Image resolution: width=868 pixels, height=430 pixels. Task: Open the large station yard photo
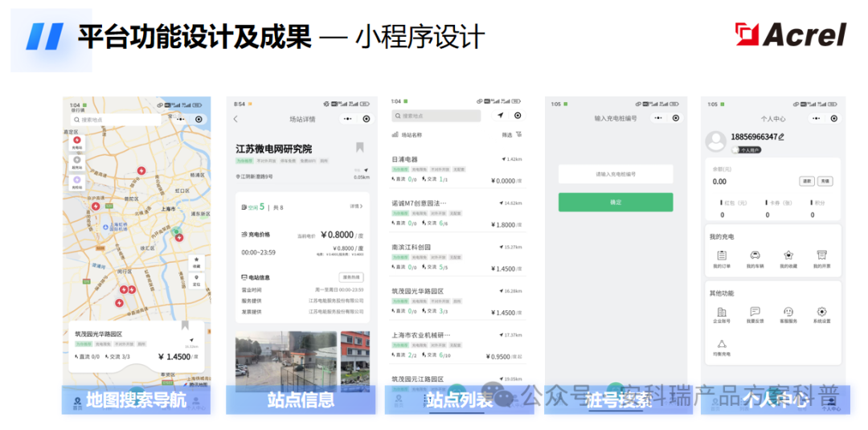pyautogui.click(x=285, y=362)
